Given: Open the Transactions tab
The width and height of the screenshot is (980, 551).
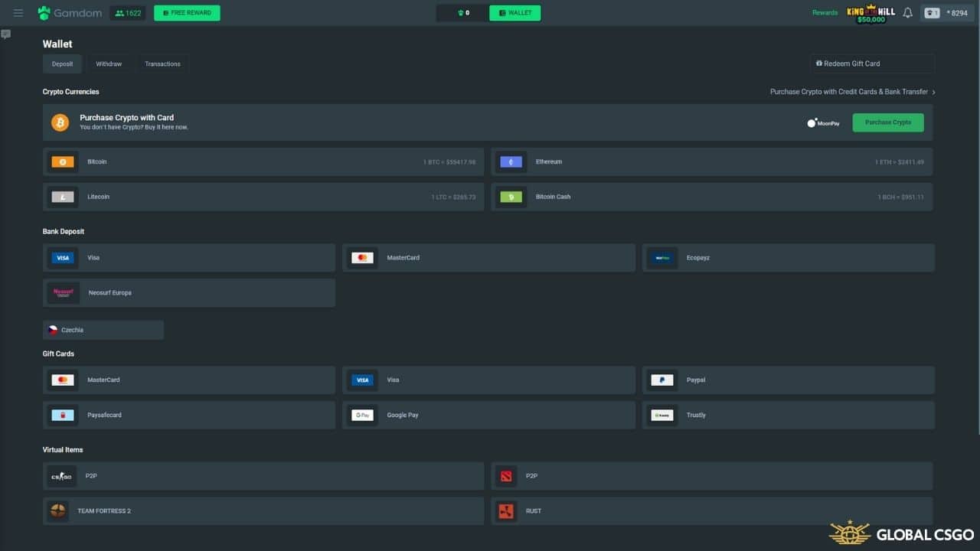Looking at the screenshot, I should [x=162, y=64].
